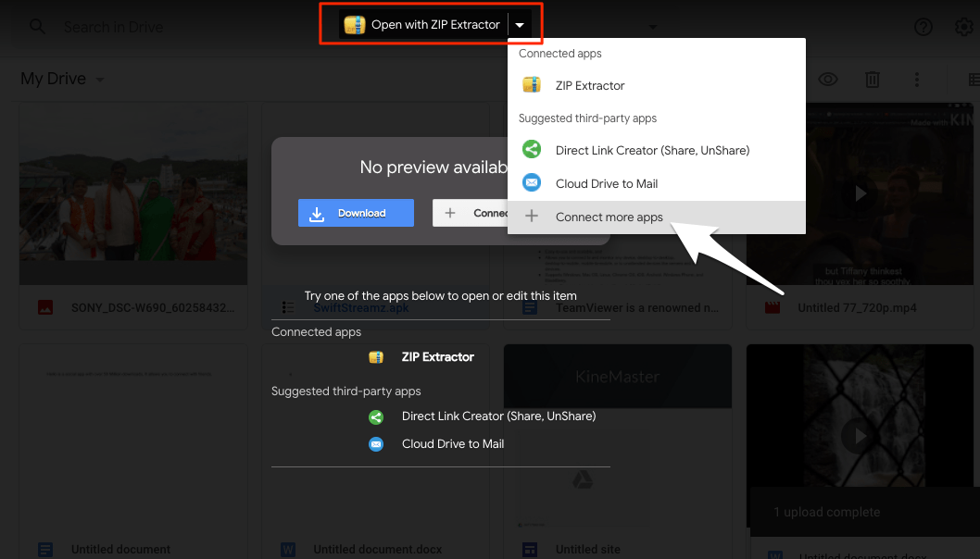Select Untitled site file name
The width and height of the screenshot is (980, 559).
pyautogui.click(x=587, y=550)
